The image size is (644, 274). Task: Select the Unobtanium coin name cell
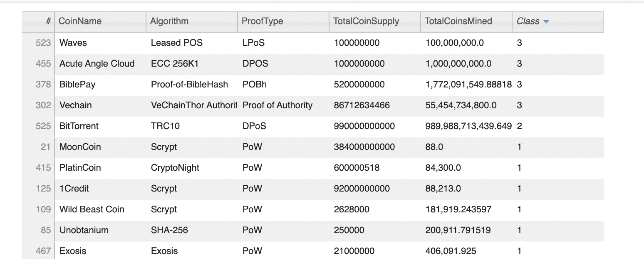pos(100,230)
